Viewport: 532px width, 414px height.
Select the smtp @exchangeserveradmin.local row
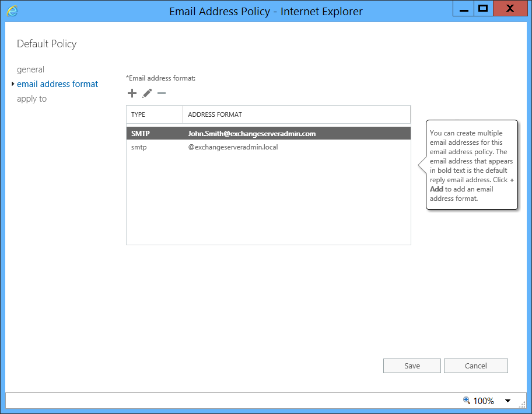pyautogui.click(x=268, y=147)
